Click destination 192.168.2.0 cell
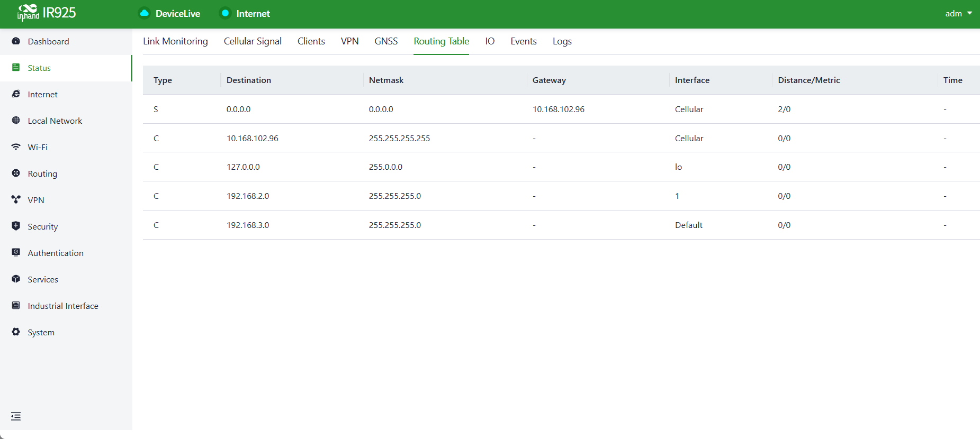The width and height of the screenshot is (980, 439). click(x=248, y=196)
